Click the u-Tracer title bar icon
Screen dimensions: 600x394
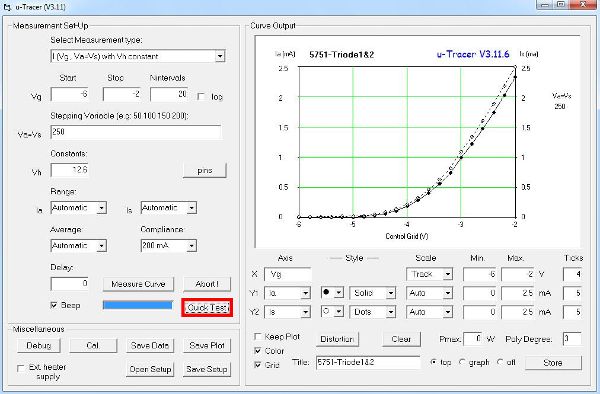coord(7,7)
